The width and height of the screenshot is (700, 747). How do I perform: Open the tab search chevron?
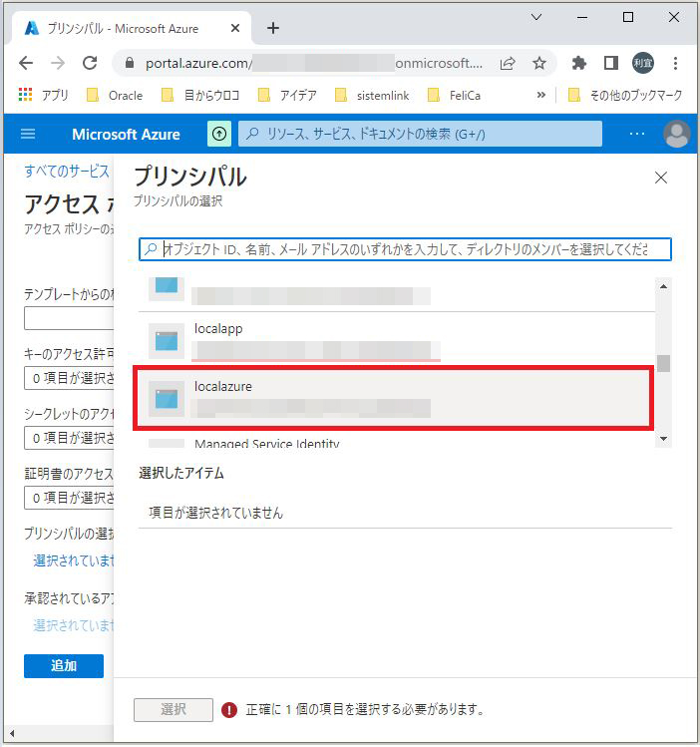click(x=536, y=18)
